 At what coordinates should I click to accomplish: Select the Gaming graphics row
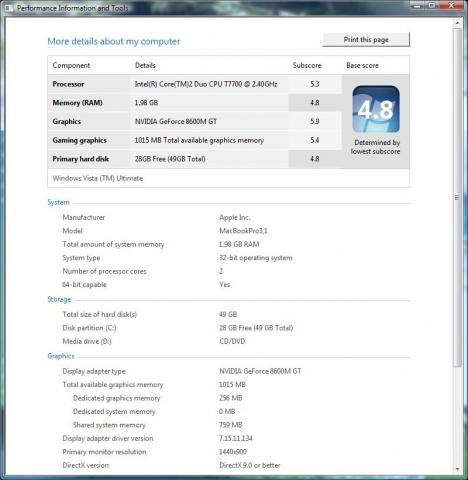(x=195, y=140)
